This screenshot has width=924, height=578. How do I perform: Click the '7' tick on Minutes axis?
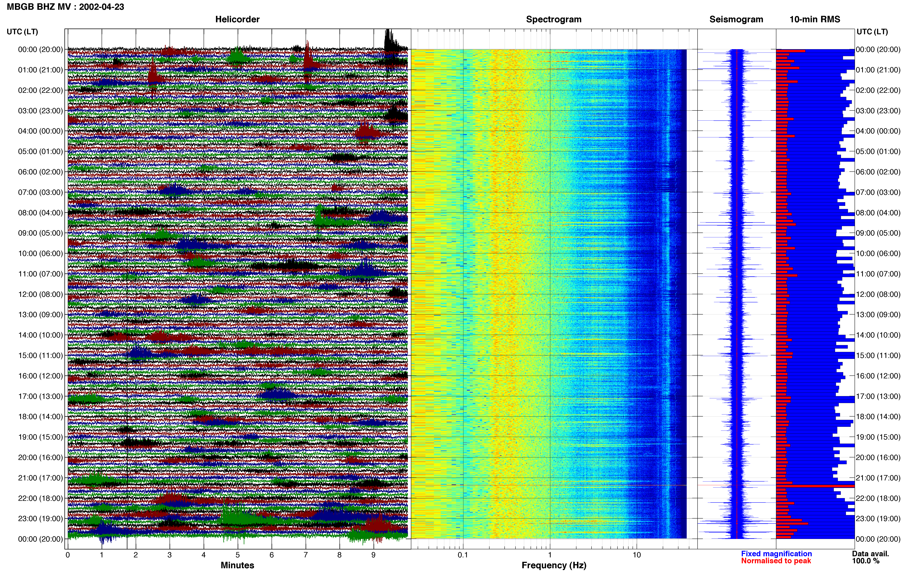point(306,555)
